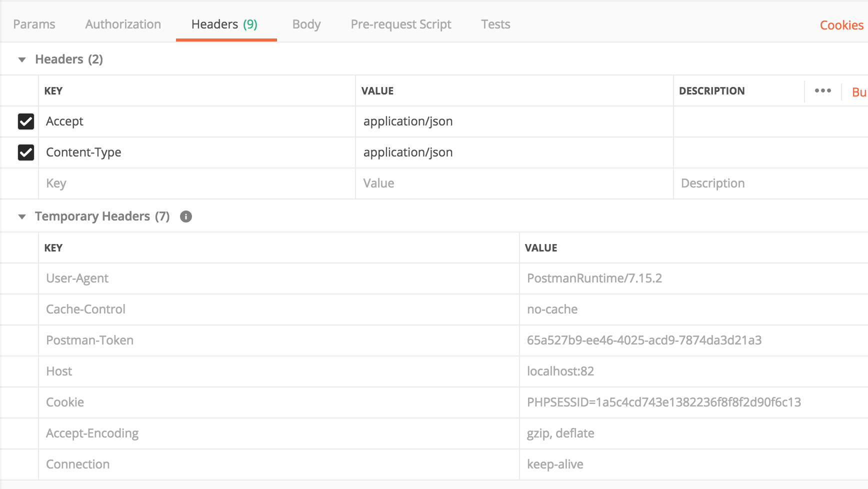
Task: Open the ellipsis options menu in headers table
Action: click(822, 90)
